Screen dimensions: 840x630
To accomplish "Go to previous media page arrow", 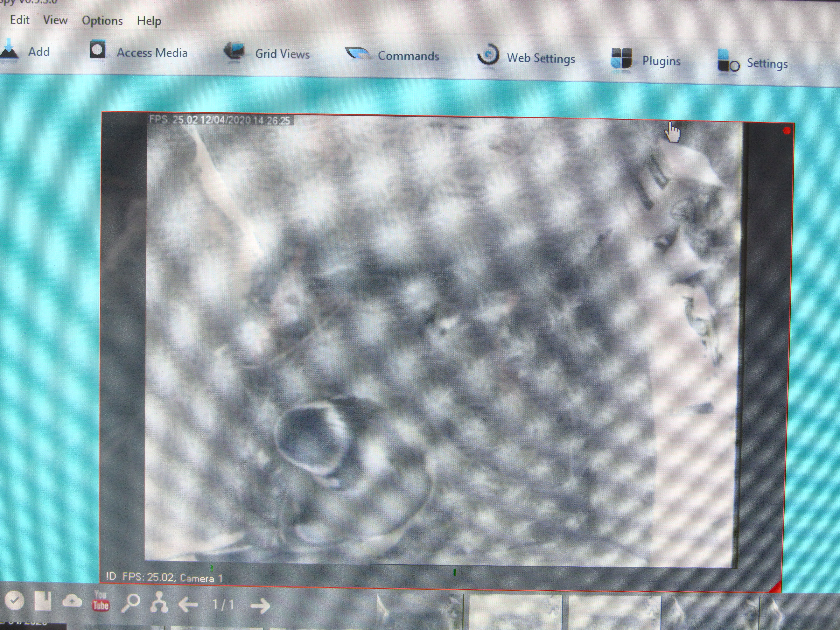I will click(x=189, y=604).
